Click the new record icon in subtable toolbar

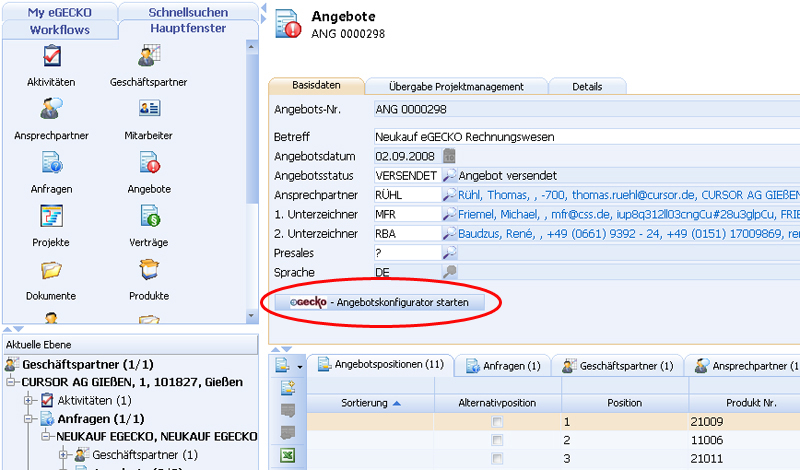288,388
